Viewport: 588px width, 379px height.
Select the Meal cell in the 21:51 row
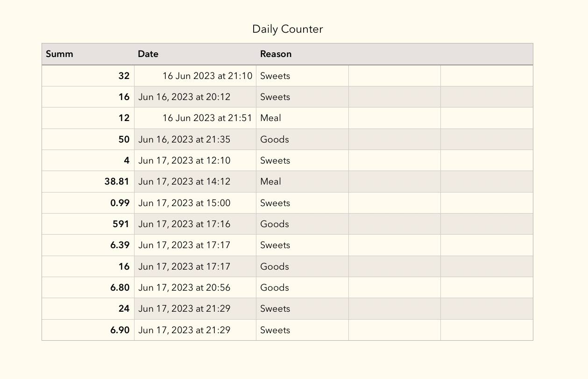coord(302,118)
